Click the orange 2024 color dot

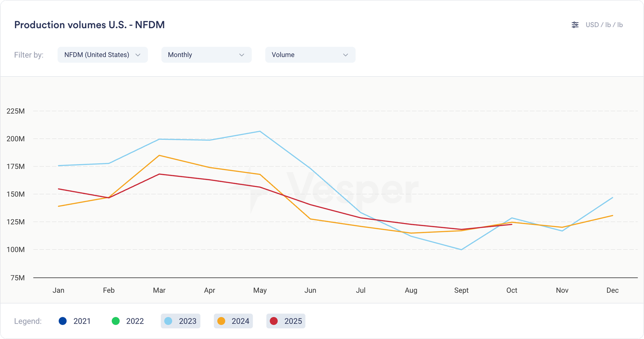click(x=221, y=321)
